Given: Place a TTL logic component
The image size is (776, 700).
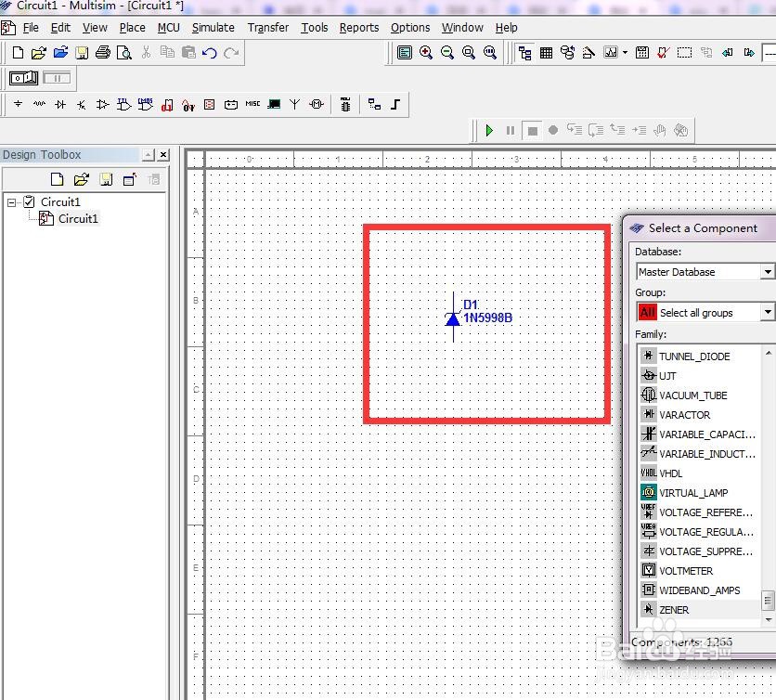Looking at the screenshot, I should click(123, 104).
